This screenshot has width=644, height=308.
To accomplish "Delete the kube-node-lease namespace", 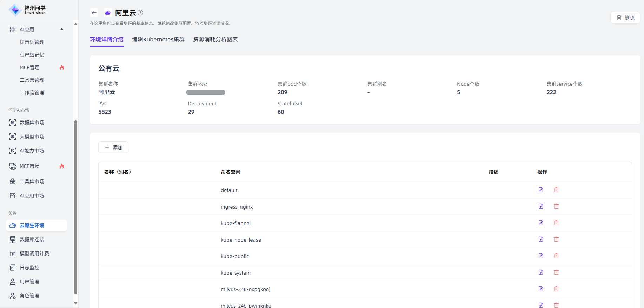I will pyautogui.click(x=556, y=239).
